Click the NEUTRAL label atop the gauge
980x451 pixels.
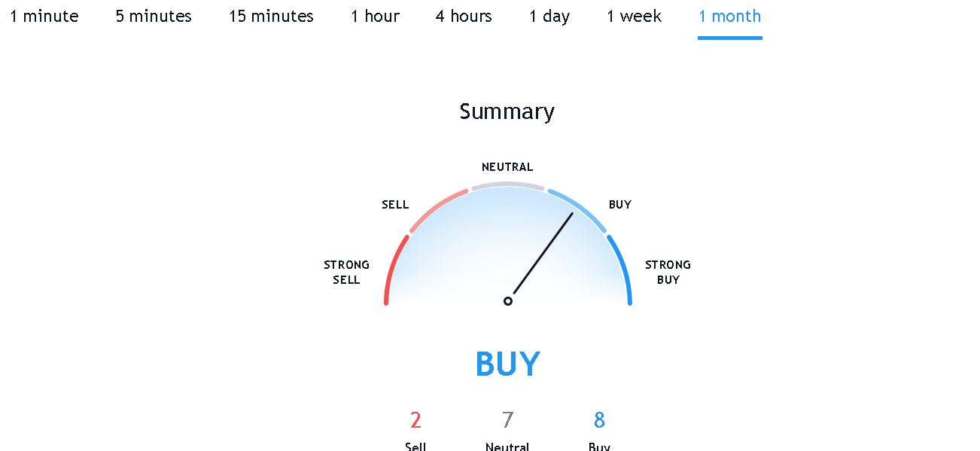pos(507,167)
